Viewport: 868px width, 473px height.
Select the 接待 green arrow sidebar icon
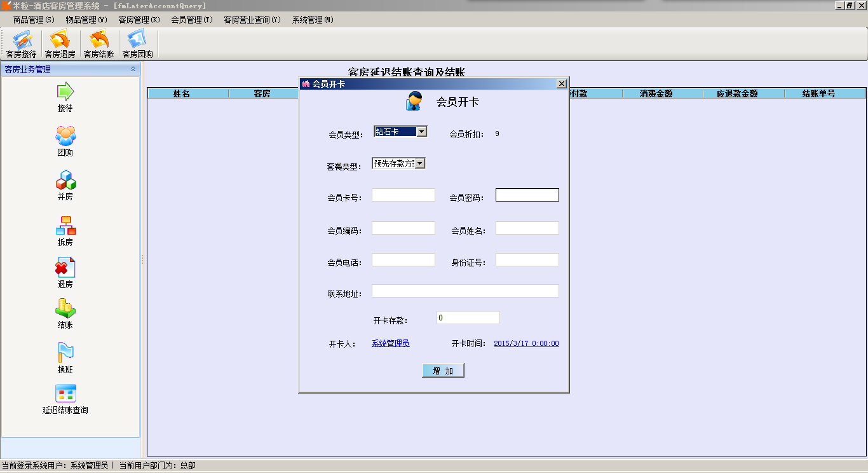(65, 92)
